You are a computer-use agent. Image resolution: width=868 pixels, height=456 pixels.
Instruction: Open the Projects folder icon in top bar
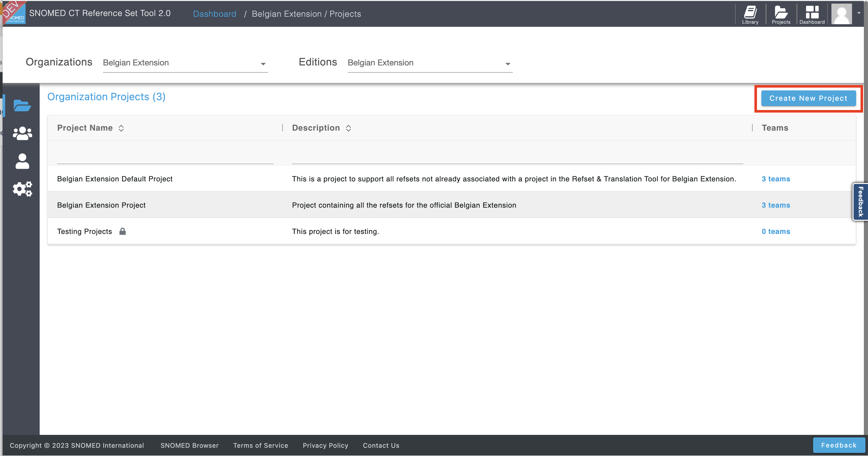[781, 14]
